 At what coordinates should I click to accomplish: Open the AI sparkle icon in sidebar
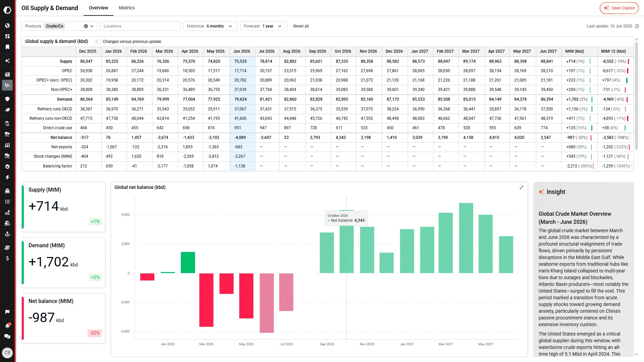point(7,61)
